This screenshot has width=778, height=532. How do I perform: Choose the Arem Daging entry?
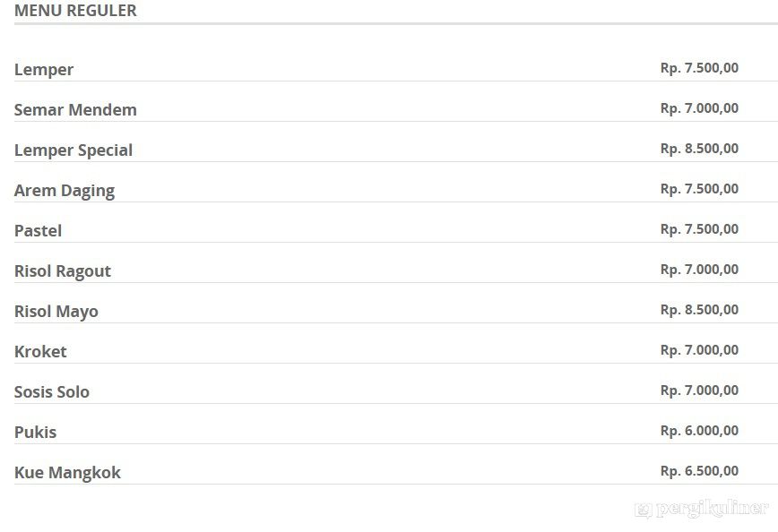65,191
